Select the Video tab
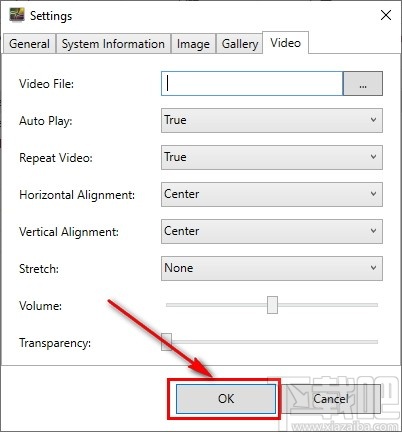This screenshot has width=402, height=432. [286, 43]
